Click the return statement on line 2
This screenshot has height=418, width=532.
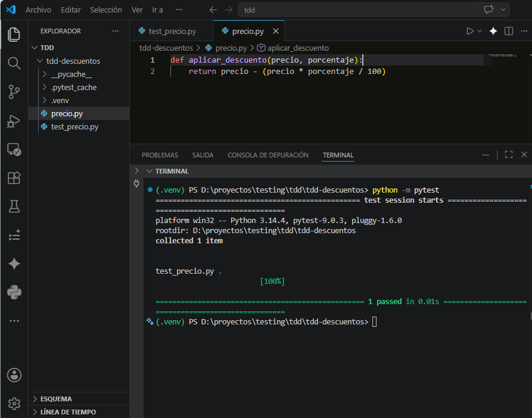click(x=287, y=72)
